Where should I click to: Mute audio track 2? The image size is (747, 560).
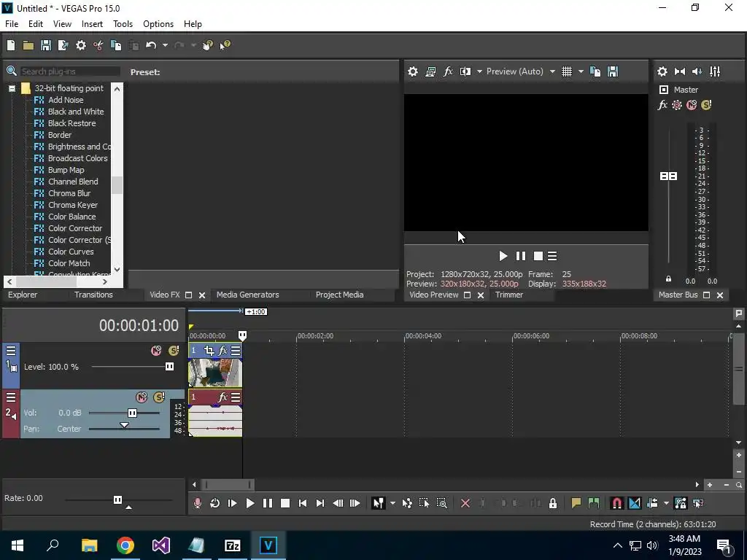[142, 397]
